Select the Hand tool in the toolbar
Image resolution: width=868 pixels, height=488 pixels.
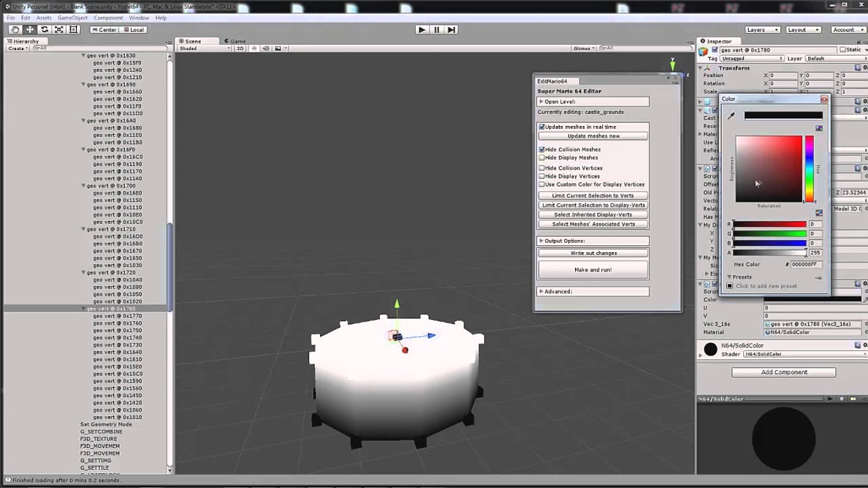tap(15, 30)
